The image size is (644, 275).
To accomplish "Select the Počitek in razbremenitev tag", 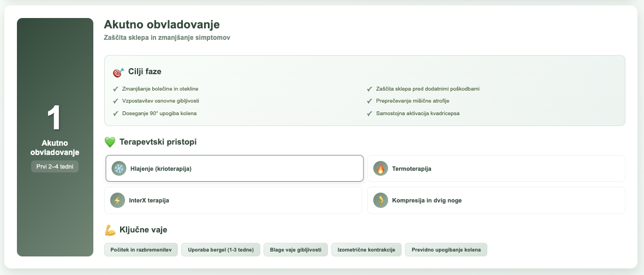I will 141,249.
